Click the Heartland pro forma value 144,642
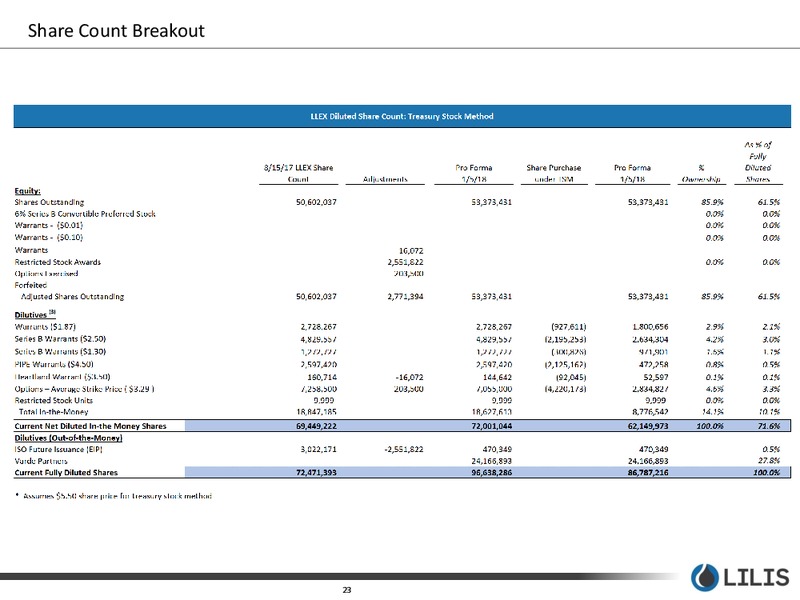Screen dimensions: 800x600 point(497,377)
